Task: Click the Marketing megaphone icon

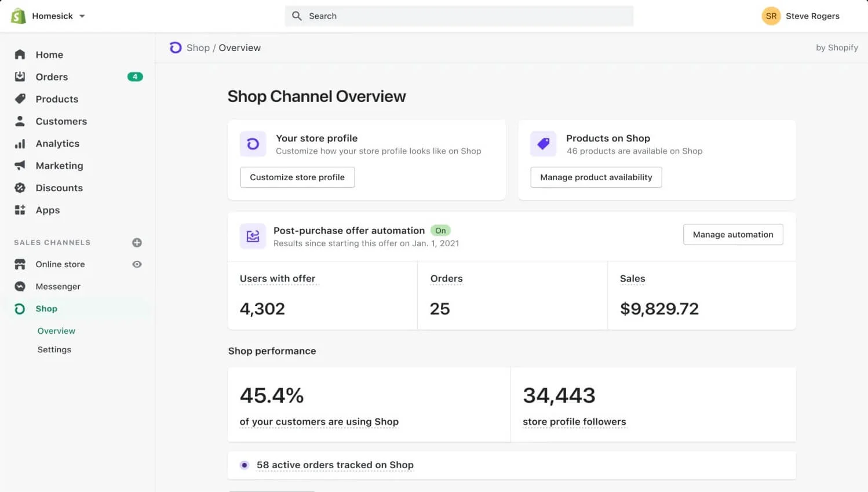Action: pos(20,165)
